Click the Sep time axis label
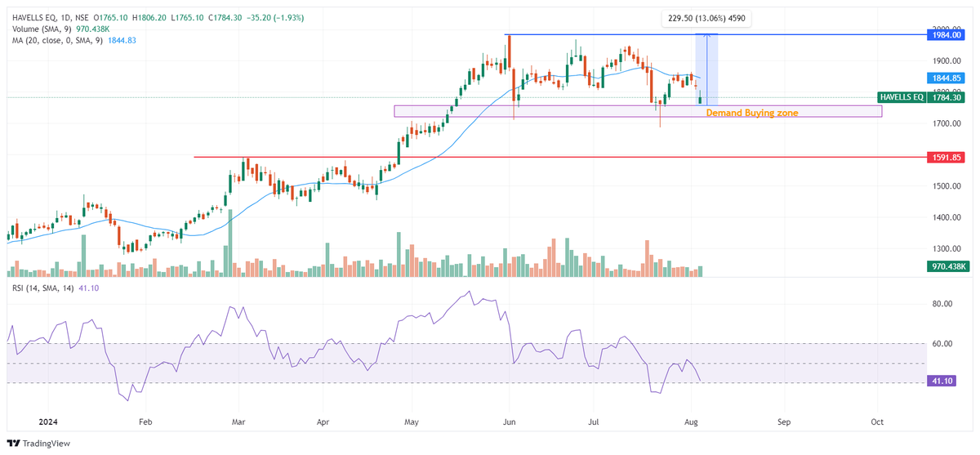The height and width of the screenshot is (455, 980). pos(785,423)
